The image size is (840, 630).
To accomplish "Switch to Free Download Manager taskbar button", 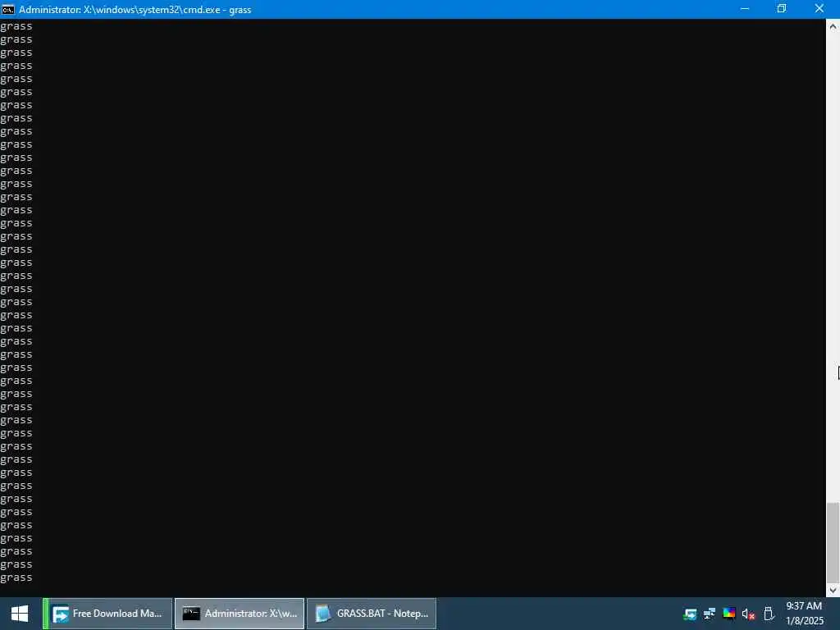I will pos(107,614).
